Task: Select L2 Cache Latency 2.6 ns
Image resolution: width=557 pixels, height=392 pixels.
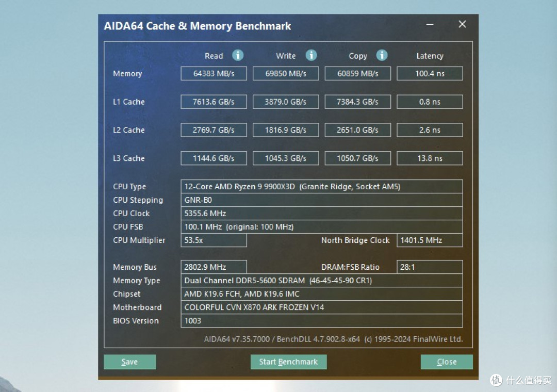Action: coord(430,130)
